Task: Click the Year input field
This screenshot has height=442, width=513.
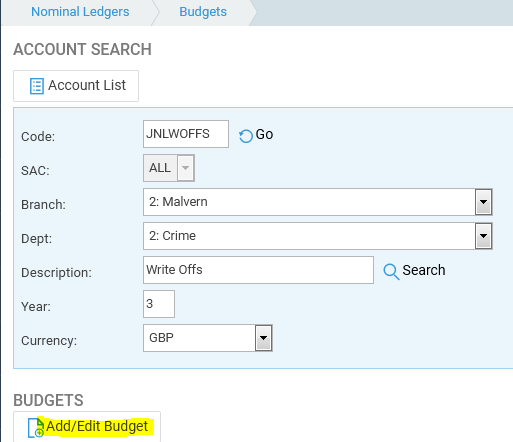Action: tap(159, 304)
